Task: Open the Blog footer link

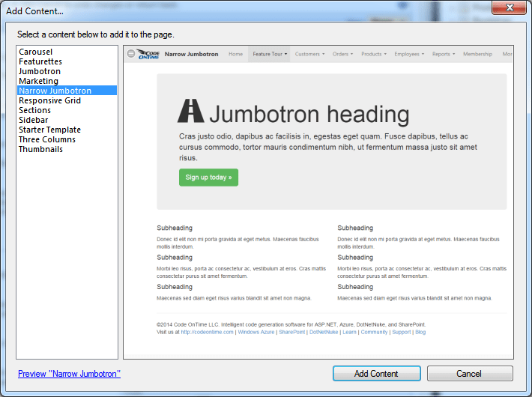Action: coord(420,332)
